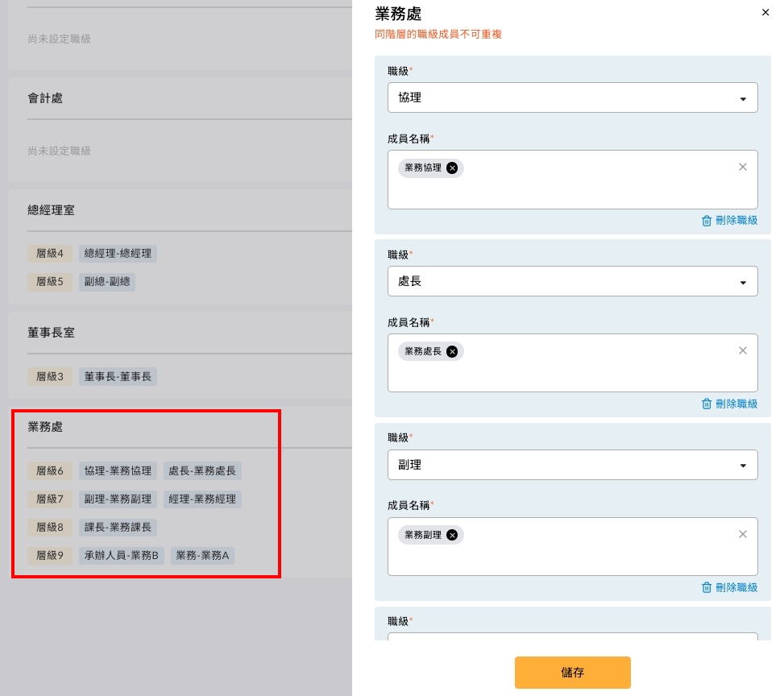
Task: Click the 層級7 label
Action: [50, 499]
